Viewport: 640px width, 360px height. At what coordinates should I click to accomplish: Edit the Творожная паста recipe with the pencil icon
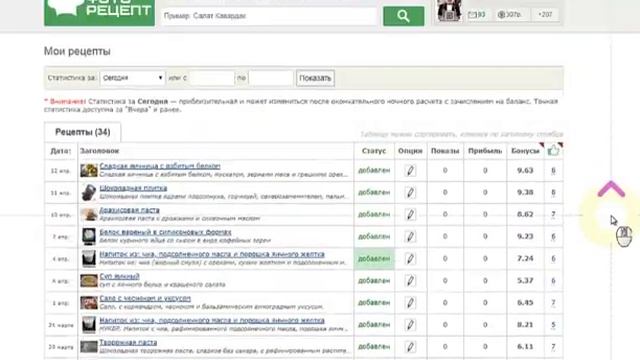(411, 347)
